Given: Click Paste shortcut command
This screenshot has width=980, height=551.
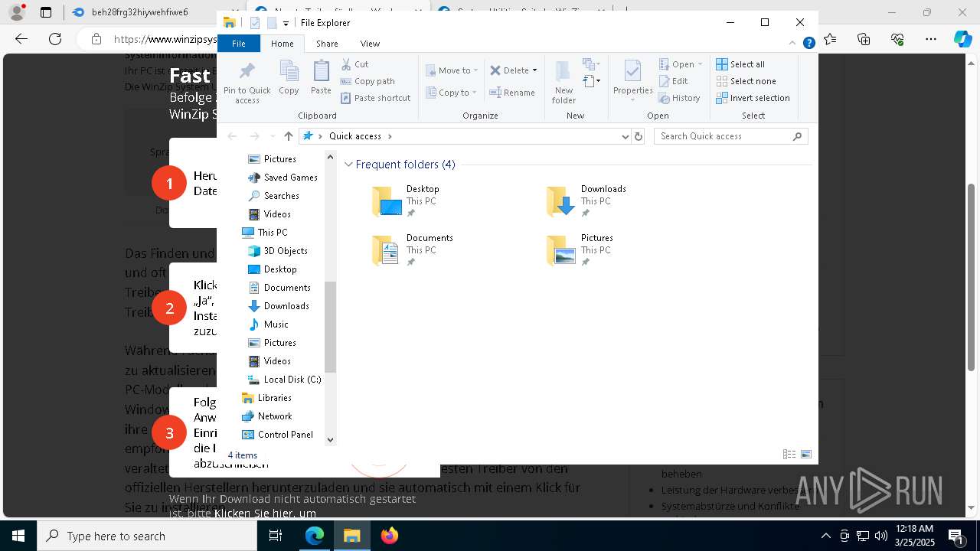Looking at the screenshot, I should 376,98.
